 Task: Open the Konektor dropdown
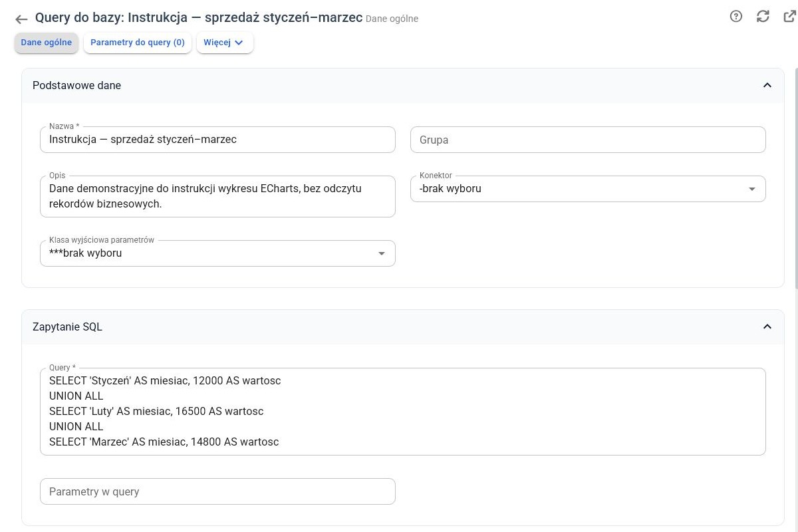tap(588, 189)
